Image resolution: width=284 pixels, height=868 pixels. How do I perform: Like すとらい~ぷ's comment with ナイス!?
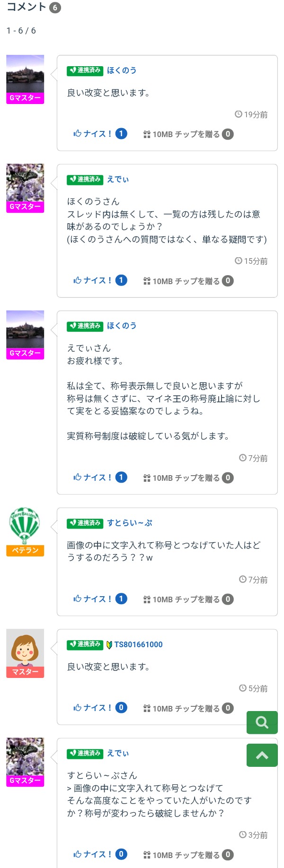tap(93, 599)
